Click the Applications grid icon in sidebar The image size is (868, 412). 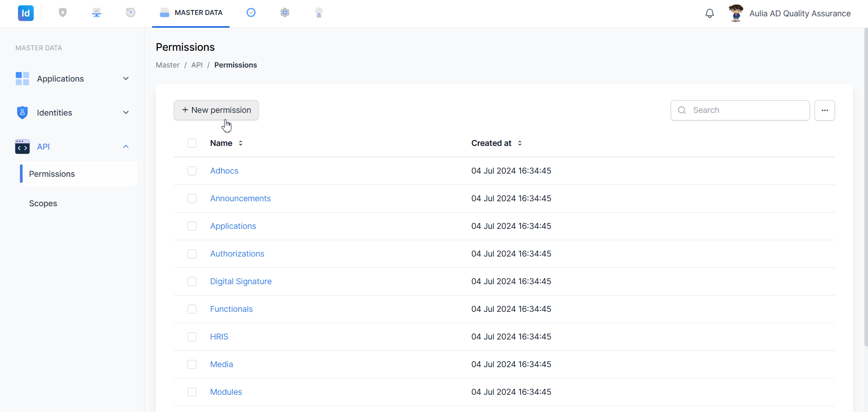(22, 78)
